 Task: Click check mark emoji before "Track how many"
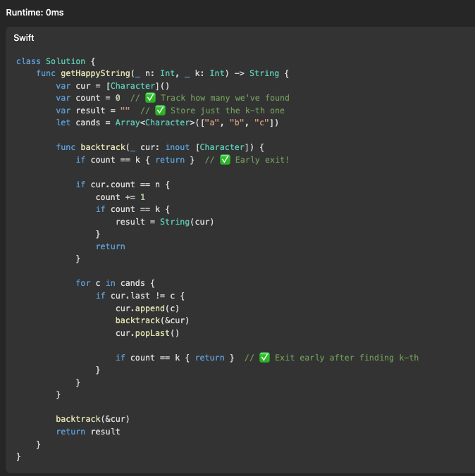150,98
